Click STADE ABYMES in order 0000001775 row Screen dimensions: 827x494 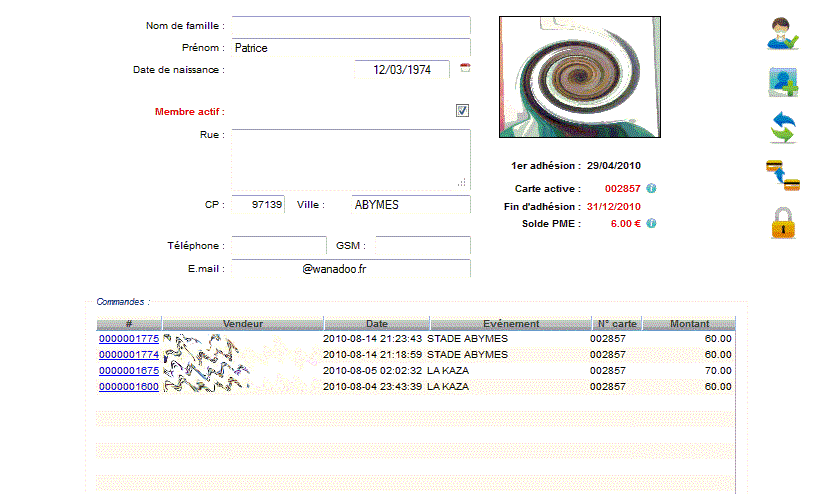click(x=467, y=338)
